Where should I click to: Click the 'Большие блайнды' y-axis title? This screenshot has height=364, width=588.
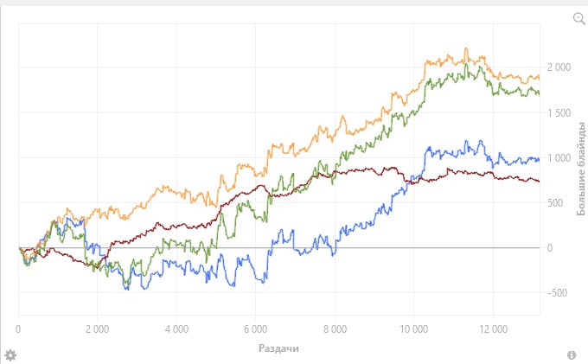pos(581,169)
